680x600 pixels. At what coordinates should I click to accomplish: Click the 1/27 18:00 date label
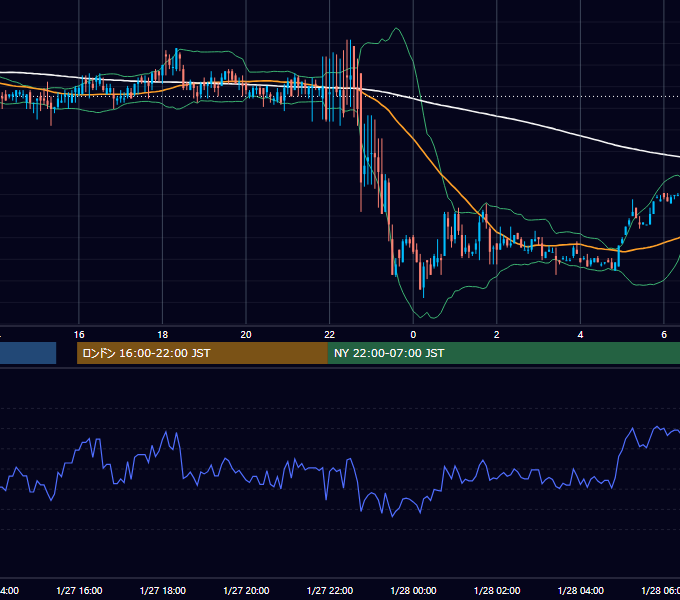pyautogui.click(x=163, y=590)
